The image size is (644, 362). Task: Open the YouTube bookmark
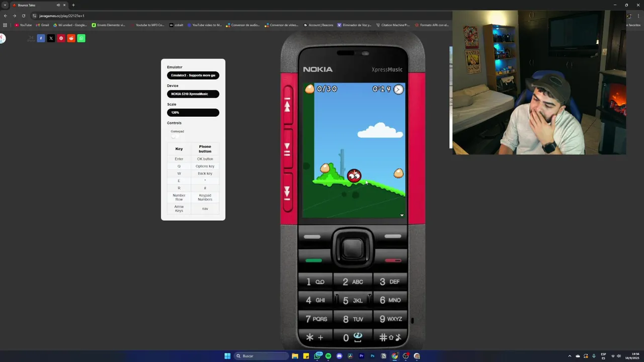[x=23, y=25]
